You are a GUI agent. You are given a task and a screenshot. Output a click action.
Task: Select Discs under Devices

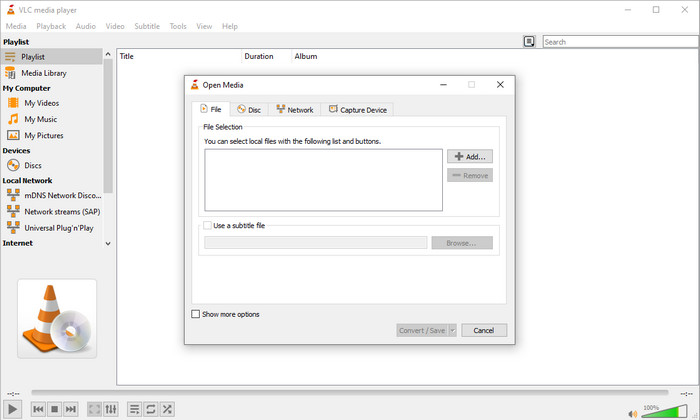pyautogui.click(x=52, y=165)
